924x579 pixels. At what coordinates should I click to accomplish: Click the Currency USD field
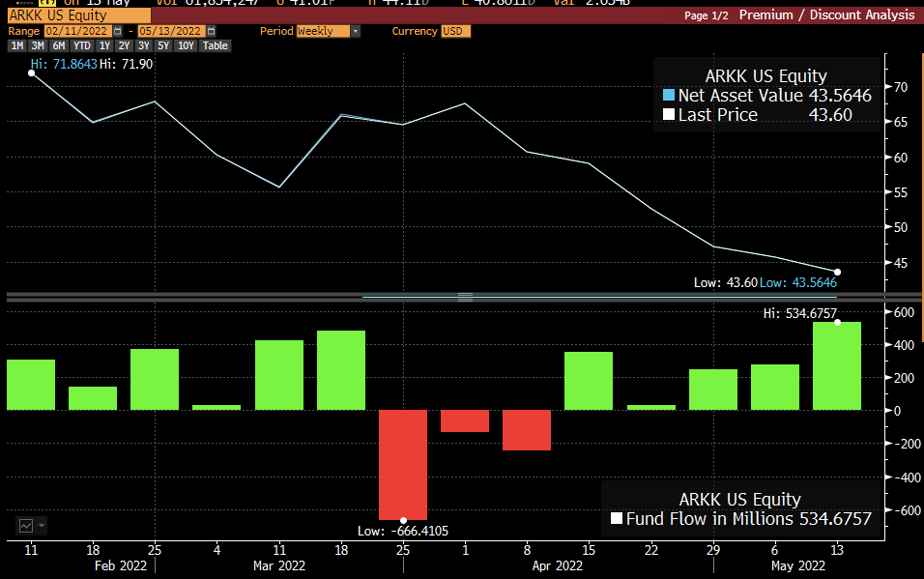pyautogui.click(x=455, y=31)
